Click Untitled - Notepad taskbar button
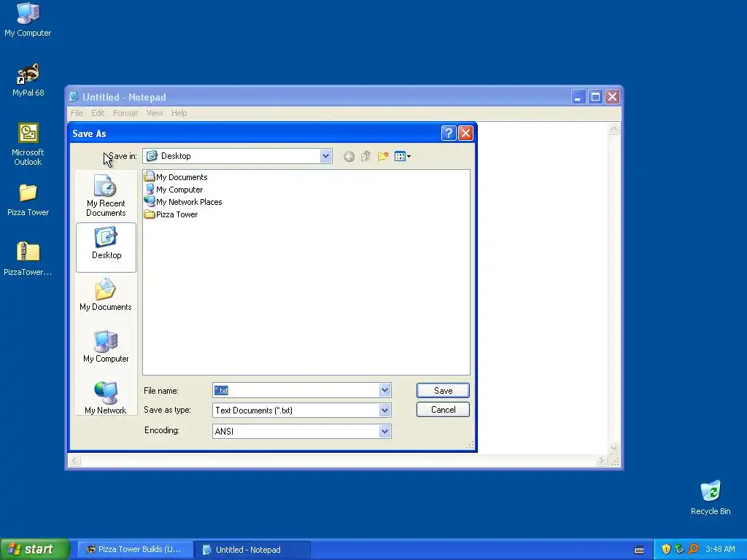 (x=252, y=550)
